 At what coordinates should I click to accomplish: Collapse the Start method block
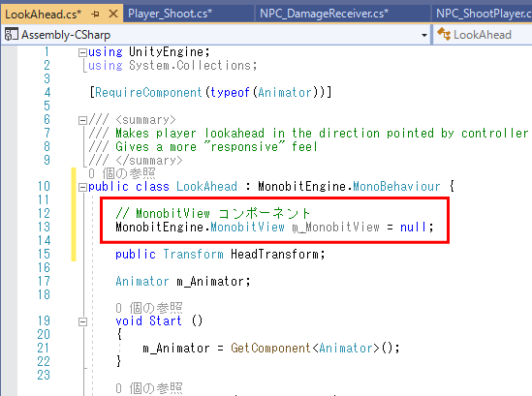(x=82, y=321)
